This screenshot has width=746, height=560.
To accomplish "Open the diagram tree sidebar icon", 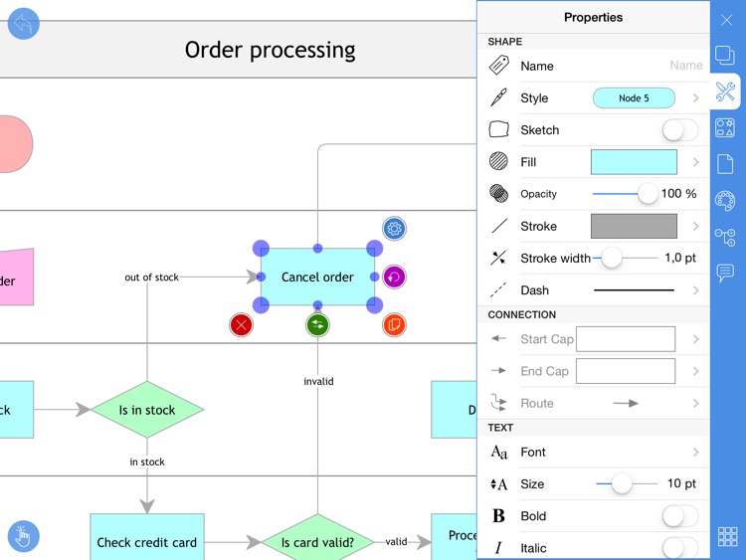I will (725, 237).
